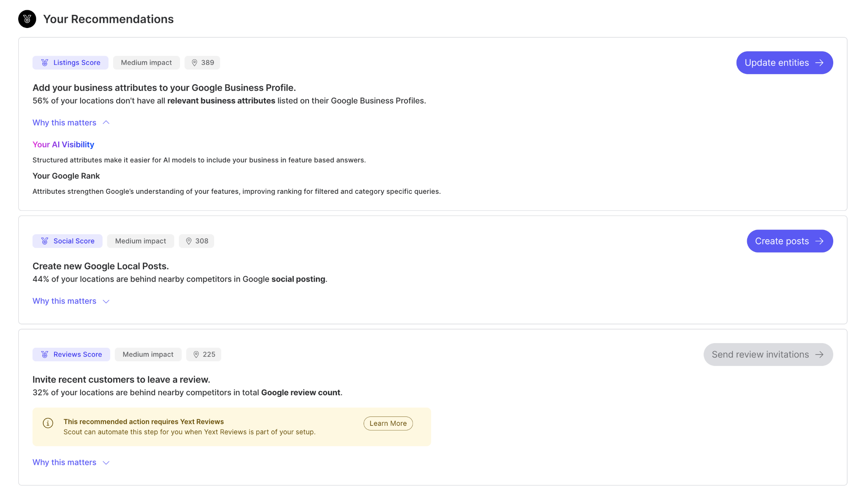Click the Learn More button

coord(388,423)
